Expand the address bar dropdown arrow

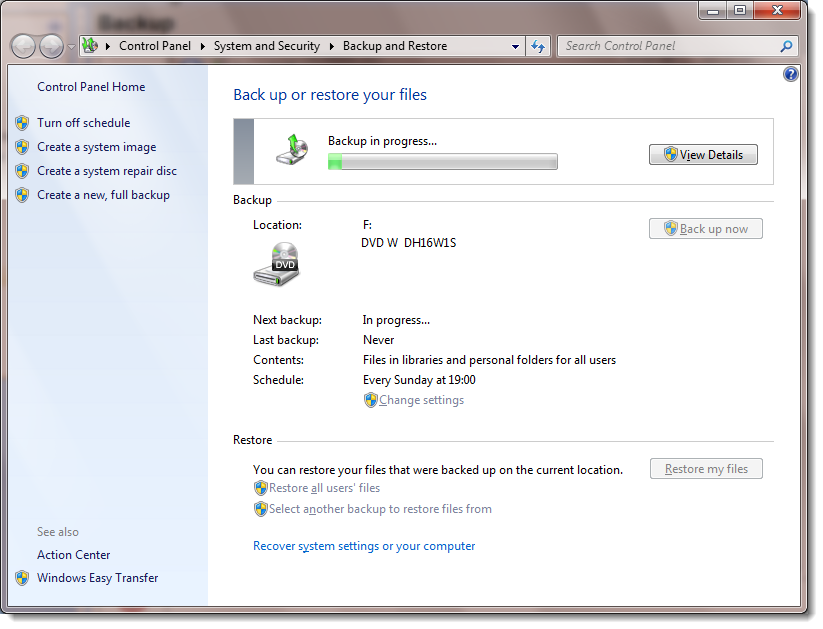tap(515, 46)
